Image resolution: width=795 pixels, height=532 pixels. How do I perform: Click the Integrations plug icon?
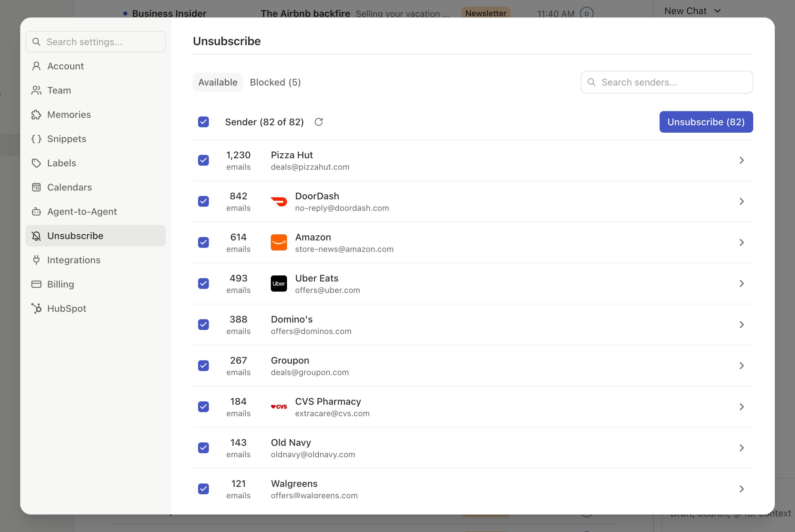click(36, 260)
